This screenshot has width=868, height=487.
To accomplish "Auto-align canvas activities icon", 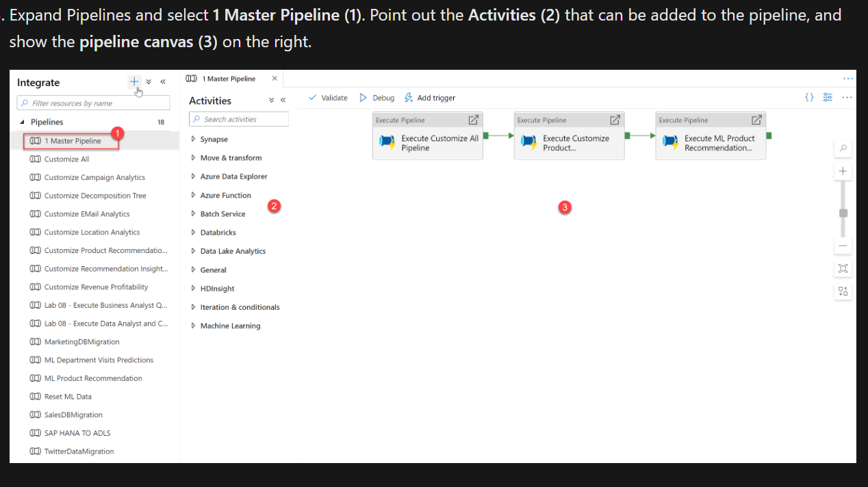I will (843, 291).
